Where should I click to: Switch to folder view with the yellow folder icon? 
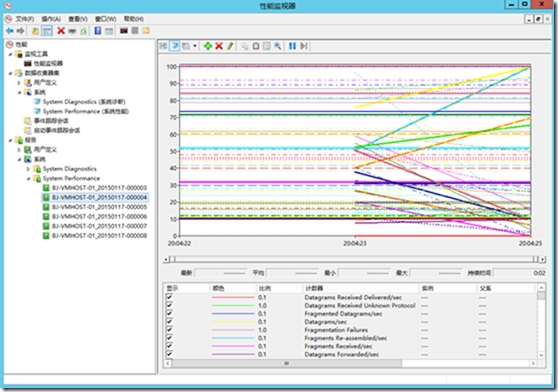click(146, 31)
